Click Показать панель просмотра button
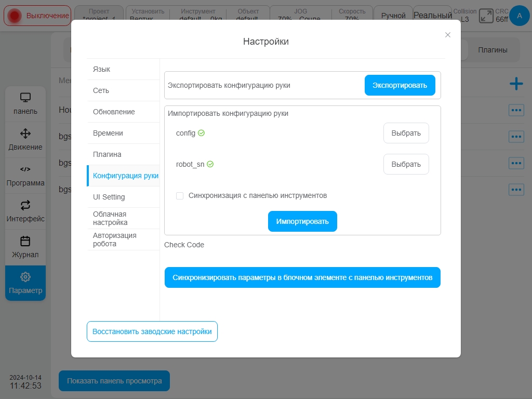The image size is (532, 399). [114, 381]
